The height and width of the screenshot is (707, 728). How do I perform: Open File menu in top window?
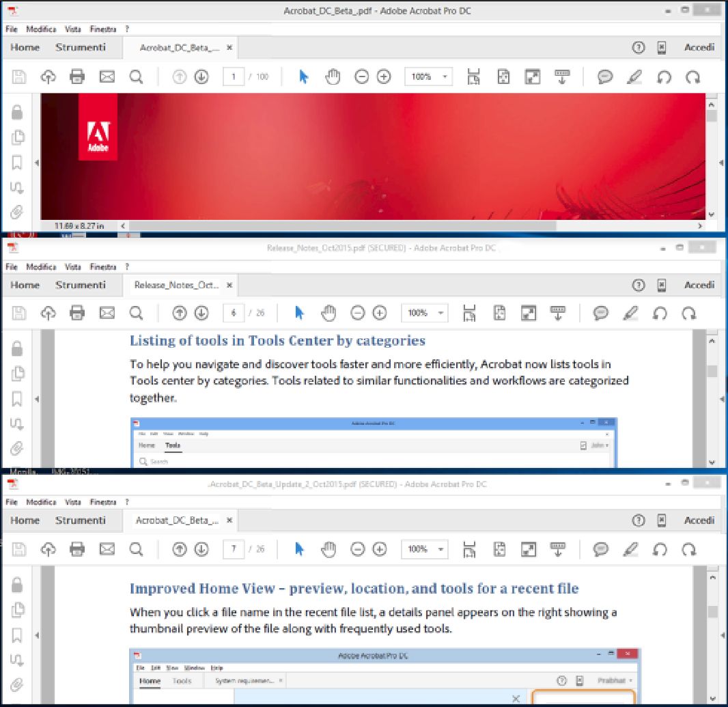click(x=12, y=29)
